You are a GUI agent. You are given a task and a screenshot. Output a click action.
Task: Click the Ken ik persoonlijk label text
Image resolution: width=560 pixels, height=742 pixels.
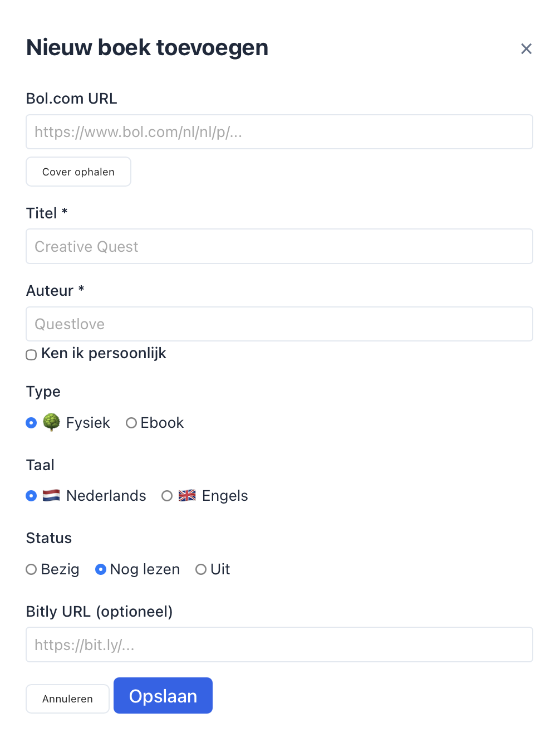[104, 353]
